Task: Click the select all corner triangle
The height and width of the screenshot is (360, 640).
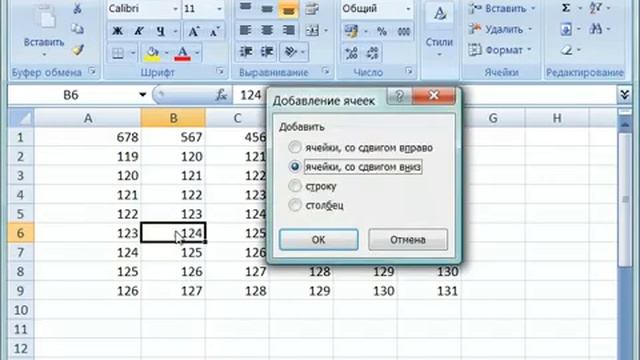Action: tap(21, 118)
